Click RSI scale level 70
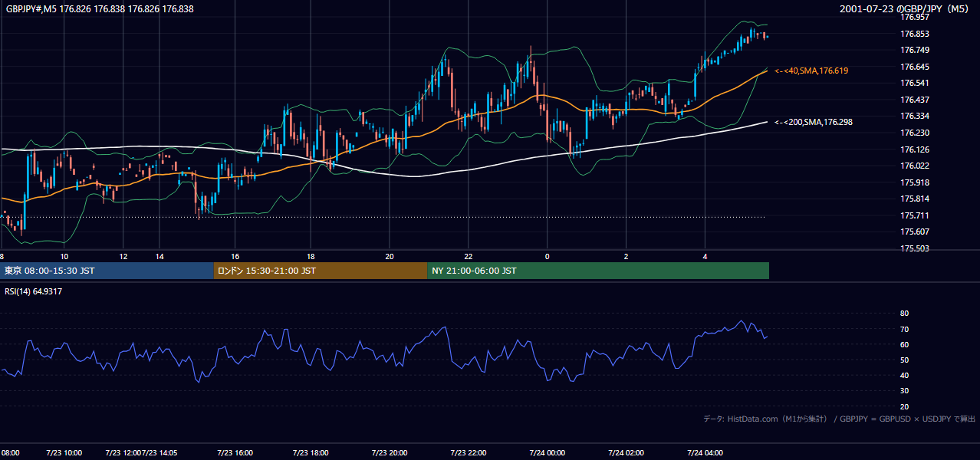Image resolution: width=980 pixels, height=460 pixels. tap(904, 329)
